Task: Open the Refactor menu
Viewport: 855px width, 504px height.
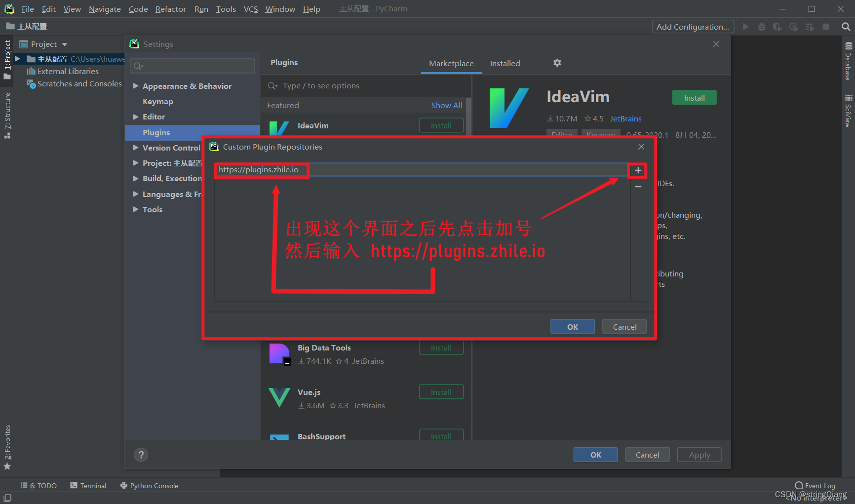Action: pos(170,9)
